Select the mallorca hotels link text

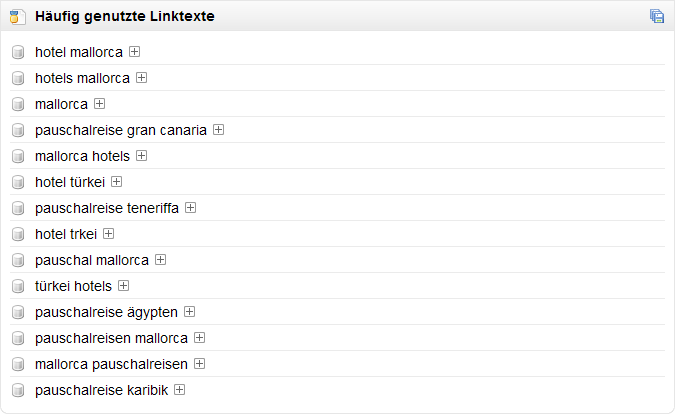point(82,156)
